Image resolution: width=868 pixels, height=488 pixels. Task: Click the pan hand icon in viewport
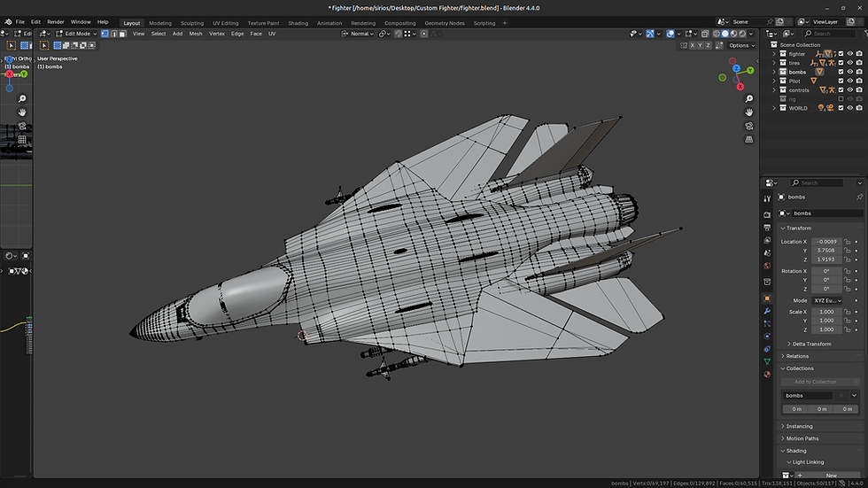point(749,112)
